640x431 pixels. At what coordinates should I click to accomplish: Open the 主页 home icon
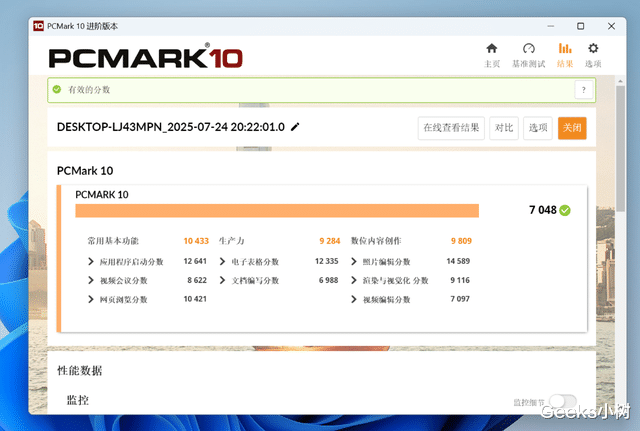[x=491, y=49]
